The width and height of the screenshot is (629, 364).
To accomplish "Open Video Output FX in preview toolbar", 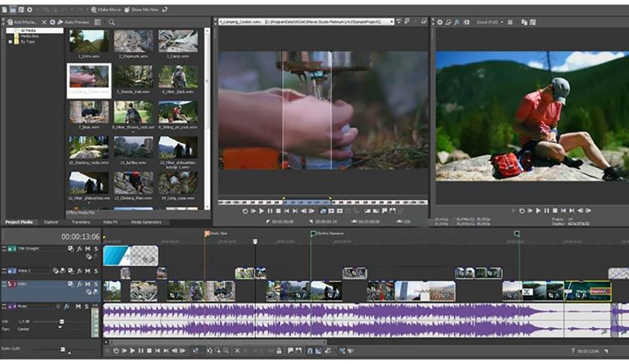I will click(x=457, y=22).
